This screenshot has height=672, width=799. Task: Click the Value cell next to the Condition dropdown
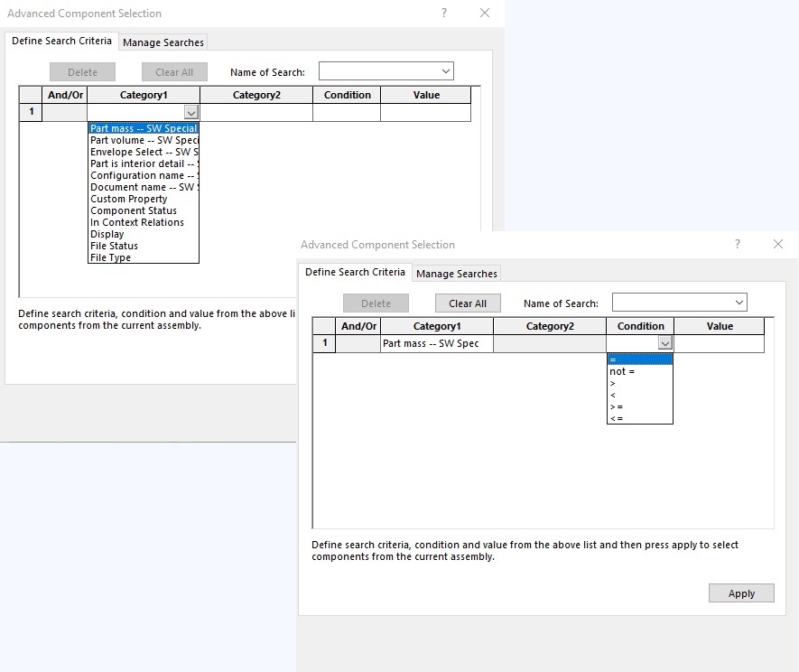click(719, 344)
